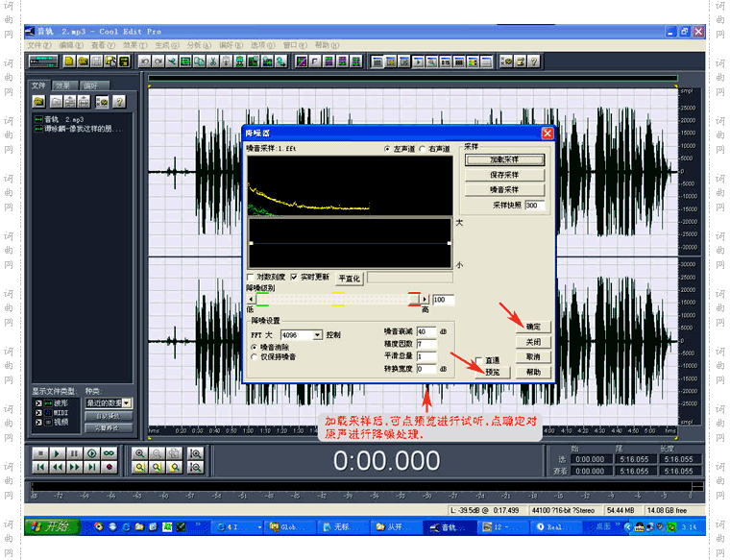This screenshot has height=560, width=730.
Task: Toggle the waveform (波形) file type checkbox
Action: click(38, 403)
